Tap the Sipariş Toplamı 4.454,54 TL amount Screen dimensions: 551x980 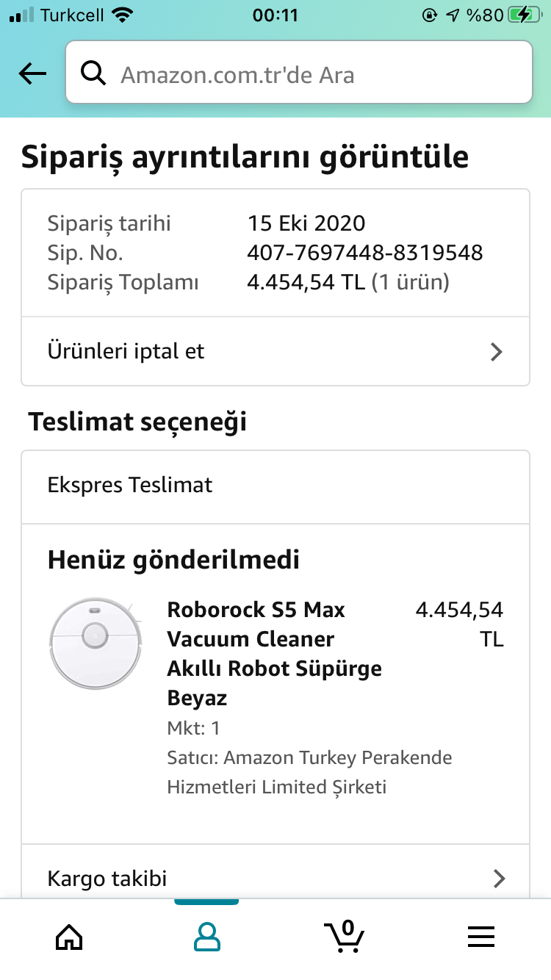[x=306, y=282]
